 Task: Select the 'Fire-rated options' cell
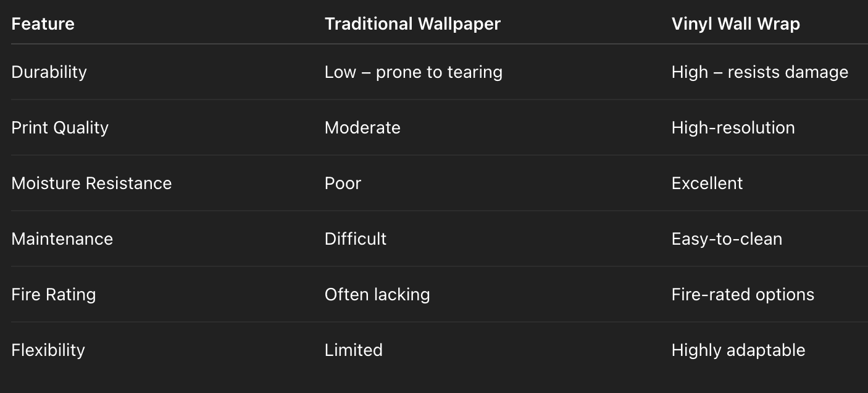pyautogui.click(x=743, y=294)
